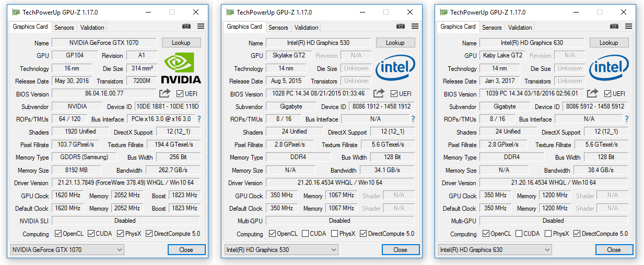Click the camera screenshot icon in GTX 1070 window
644x265 pixels.
coord(186,26)
